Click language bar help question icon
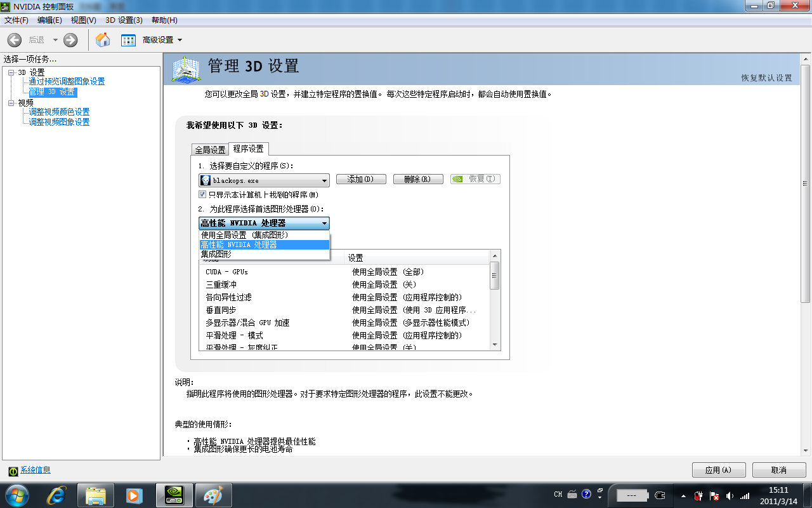This screenshot has height=508, width=812. (x=586, y=494)
